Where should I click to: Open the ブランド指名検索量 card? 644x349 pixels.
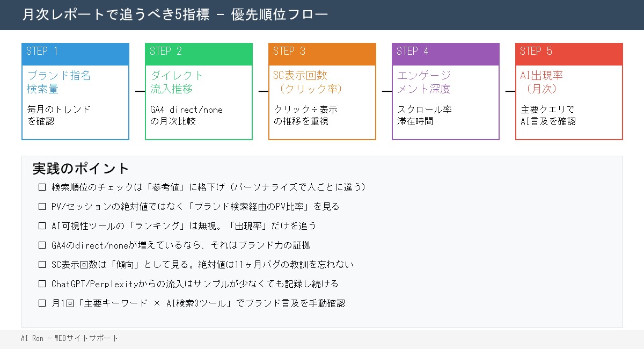(x=75, y=102)
